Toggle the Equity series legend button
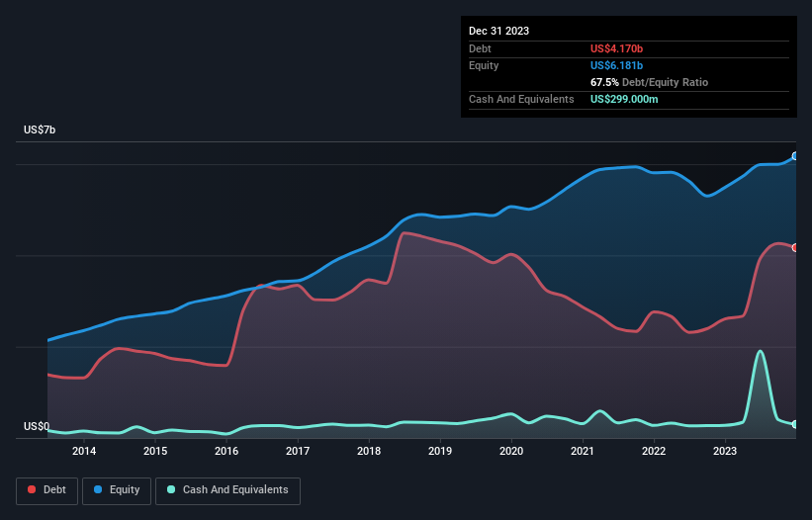 tap(117, 490)
